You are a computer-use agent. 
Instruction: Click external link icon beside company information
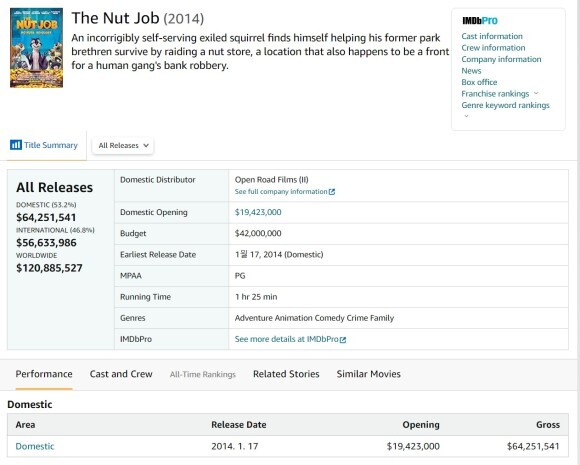pyautogui.click(x=332, y=192)
